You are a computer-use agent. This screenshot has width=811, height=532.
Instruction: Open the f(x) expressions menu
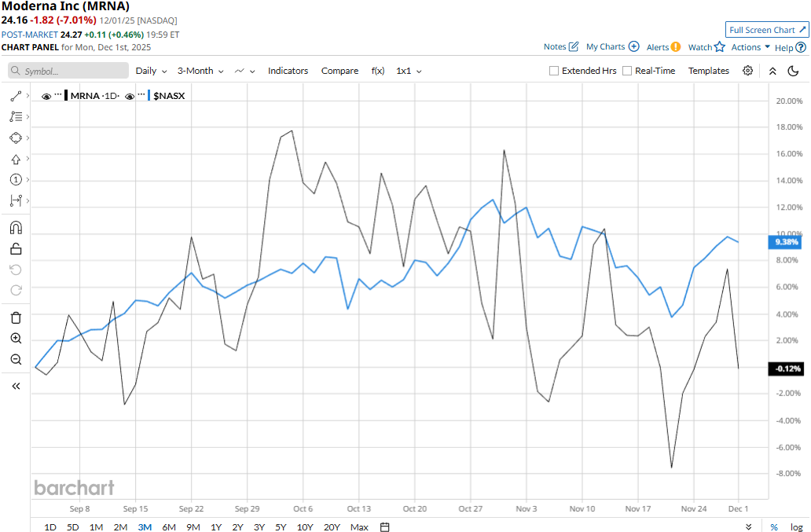click(377, 71)
